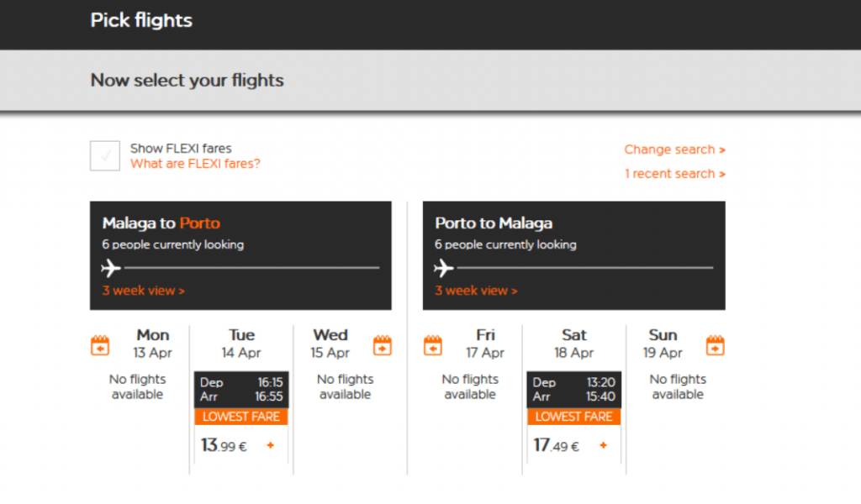Viewport: 861px width, 504px height.
Task: Open the Change search link
Action: (675, 150)
